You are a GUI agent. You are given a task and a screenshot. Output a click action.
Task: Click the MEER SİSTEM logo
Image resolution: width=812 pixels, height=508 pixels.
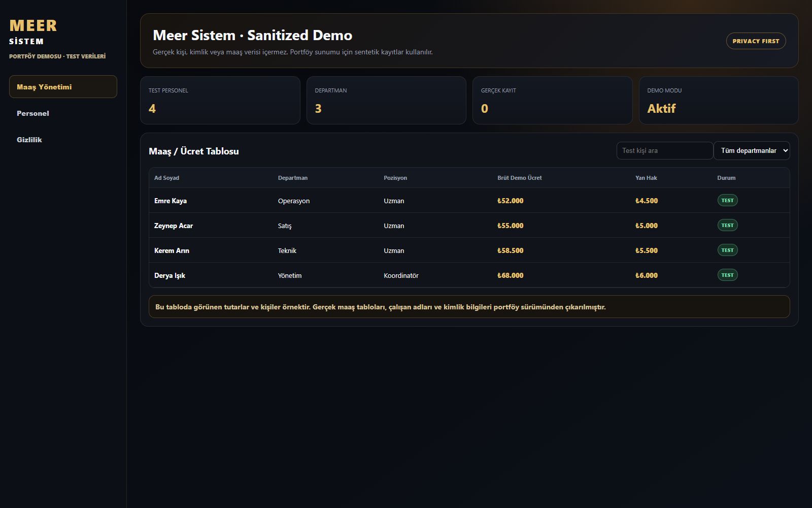click(x=33, y=32)
